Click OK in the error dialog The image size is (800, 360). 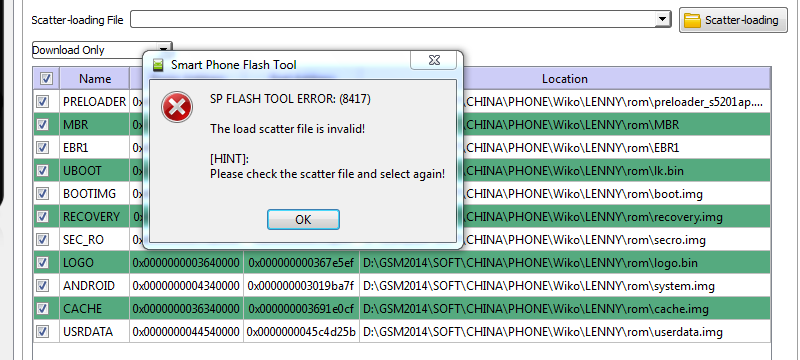[303, 219]
